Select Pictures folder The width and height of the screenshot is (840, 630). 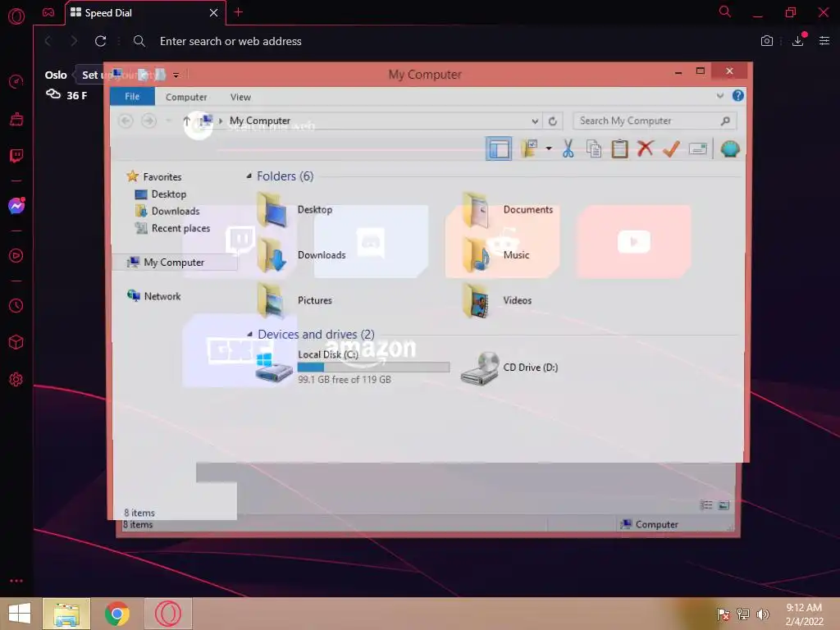click(294, 300)
